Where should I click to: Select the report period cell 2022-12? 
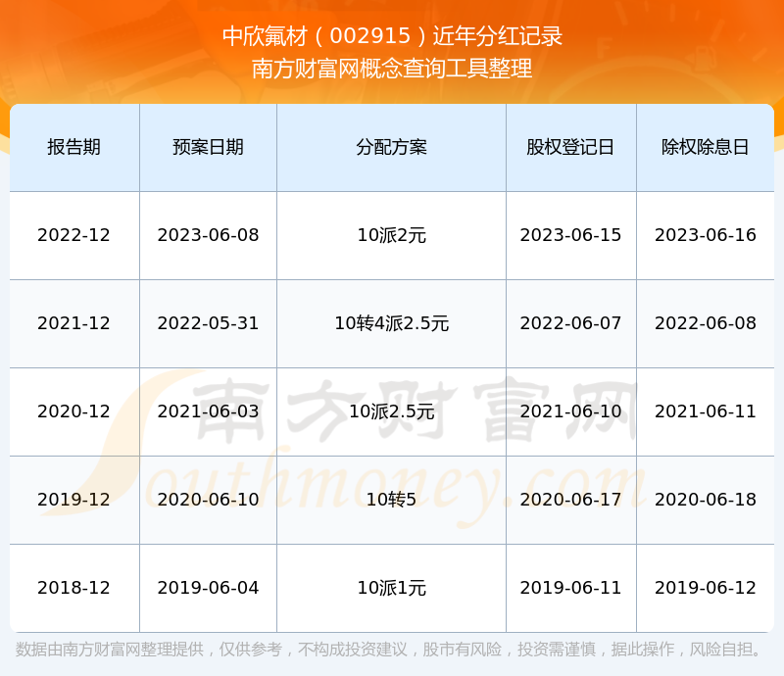click(74, 235)
